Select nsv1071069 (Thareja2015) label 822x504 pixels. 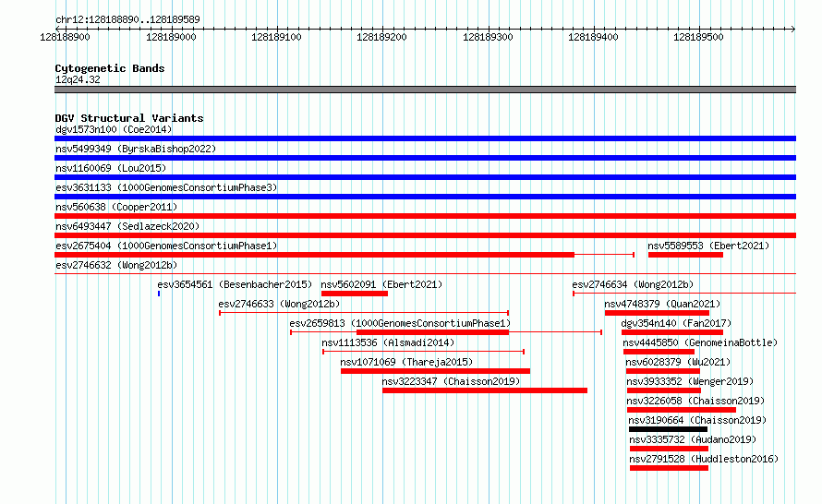pos(406,362)
